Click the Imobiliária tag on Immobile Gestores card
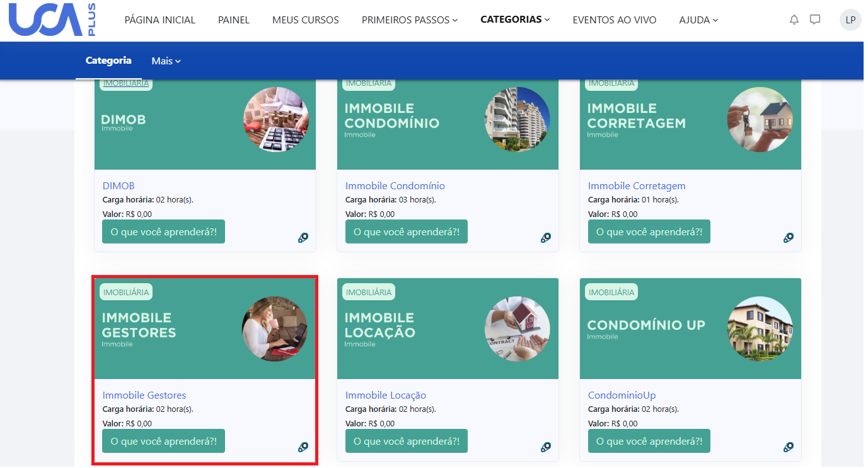The image size is (868, 468). tap(126, 292)
